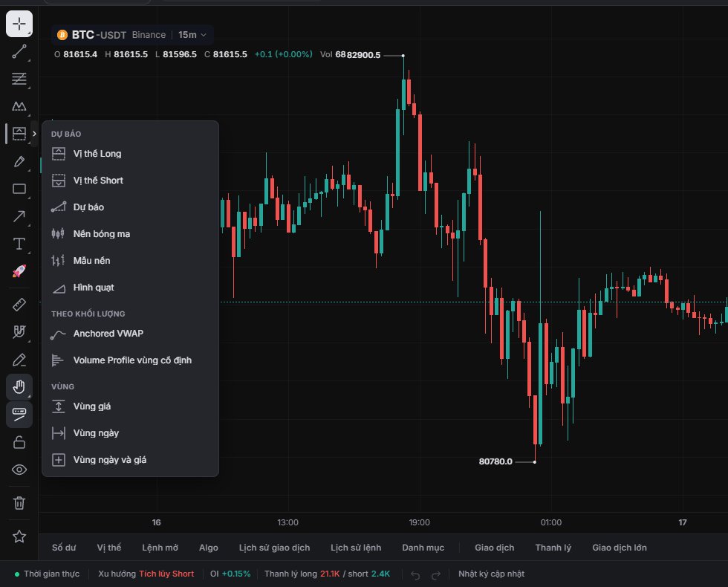Select the brush drawing tool
Screen dimensions: 728x587
19,161
